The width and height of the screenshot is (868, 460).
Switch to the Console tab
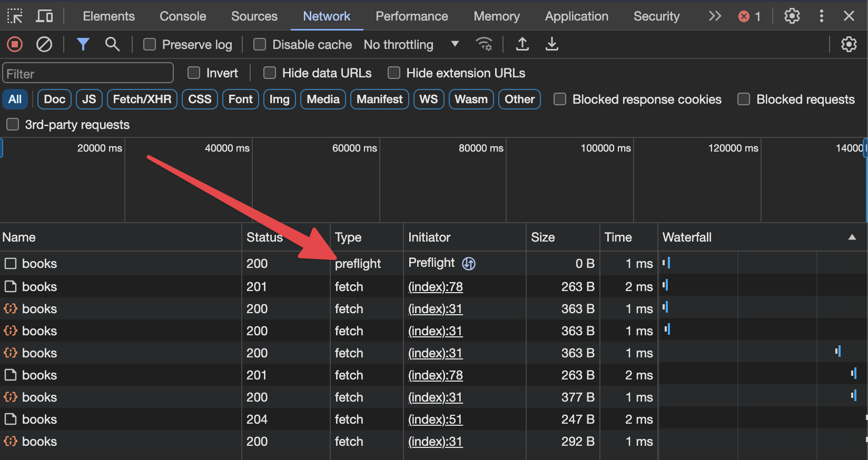point(183,16)
